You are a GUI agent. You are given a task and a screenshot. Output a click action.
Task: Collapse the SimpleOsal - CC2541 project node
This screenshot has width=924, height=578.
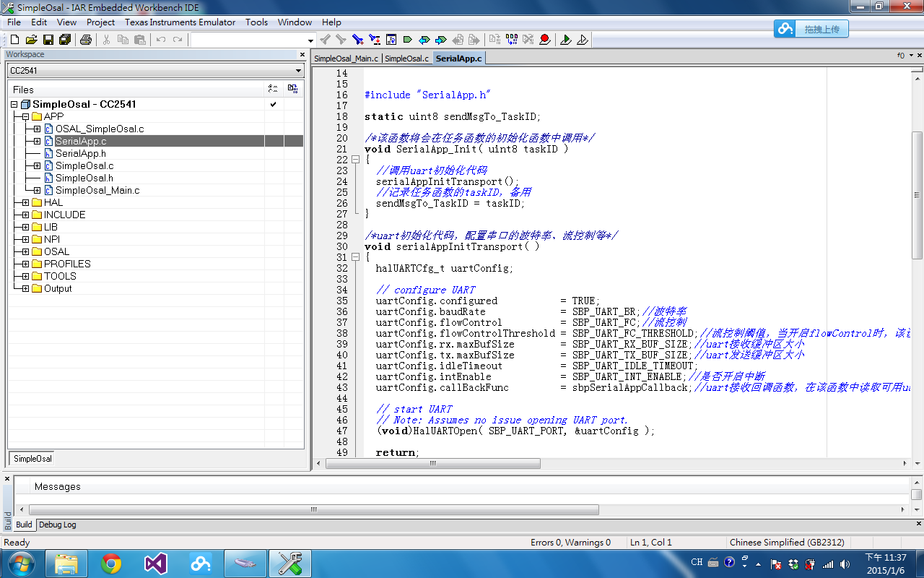pos(14,105)
